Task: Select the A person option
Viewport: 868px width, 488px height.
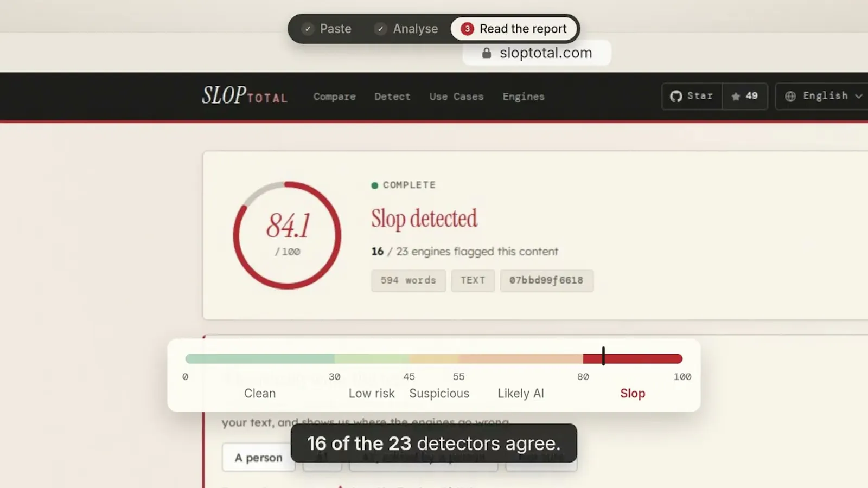Action: click(x=259, y=458)
